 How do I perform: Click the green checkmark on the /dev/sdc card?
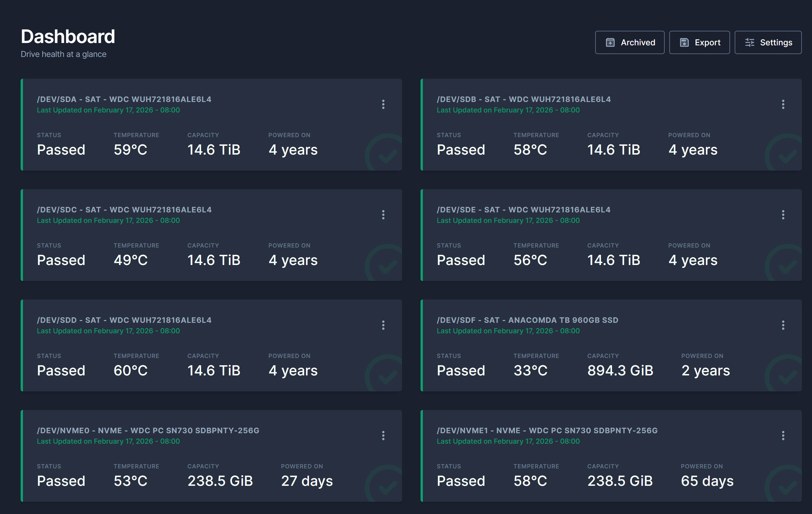point(387,266)
